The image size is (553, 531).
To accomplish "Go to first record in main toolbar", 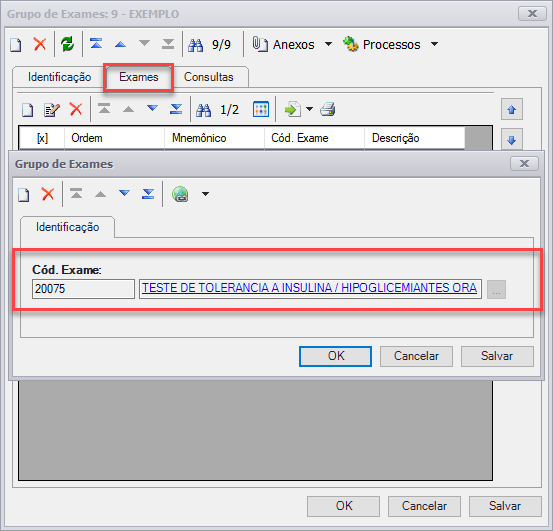I will click(x=96, y=44).
